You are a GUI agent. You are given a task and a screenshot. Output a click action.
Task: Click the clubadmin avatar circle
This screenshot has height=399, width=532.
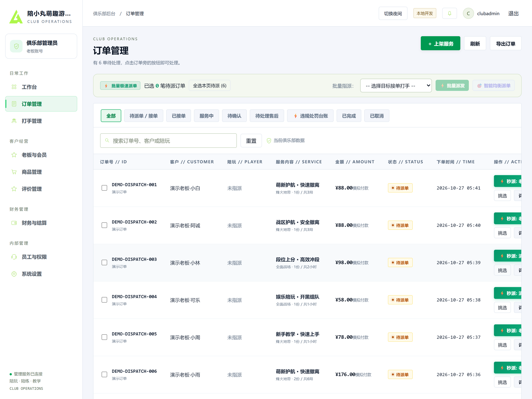coord(468,13)
